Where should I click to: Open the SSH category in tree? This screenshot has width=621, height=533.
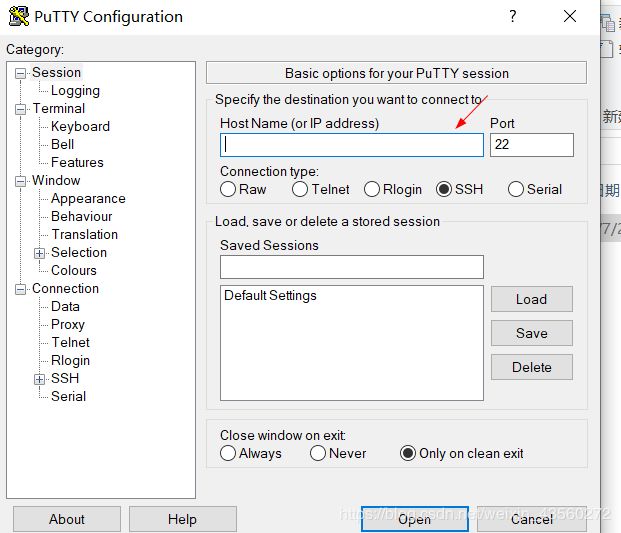click(x=65, y=379)
